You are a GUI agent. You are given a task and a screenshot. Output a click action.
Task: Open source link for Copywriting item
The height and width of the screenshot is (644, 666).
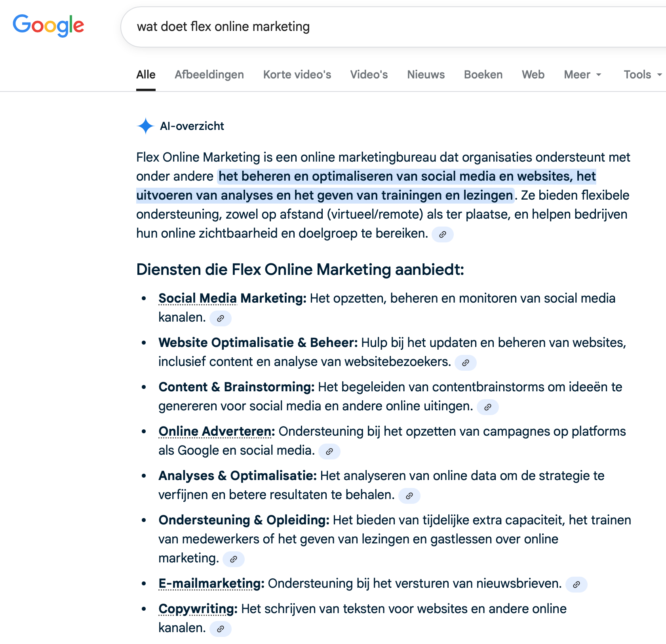[x=221, y=629]
